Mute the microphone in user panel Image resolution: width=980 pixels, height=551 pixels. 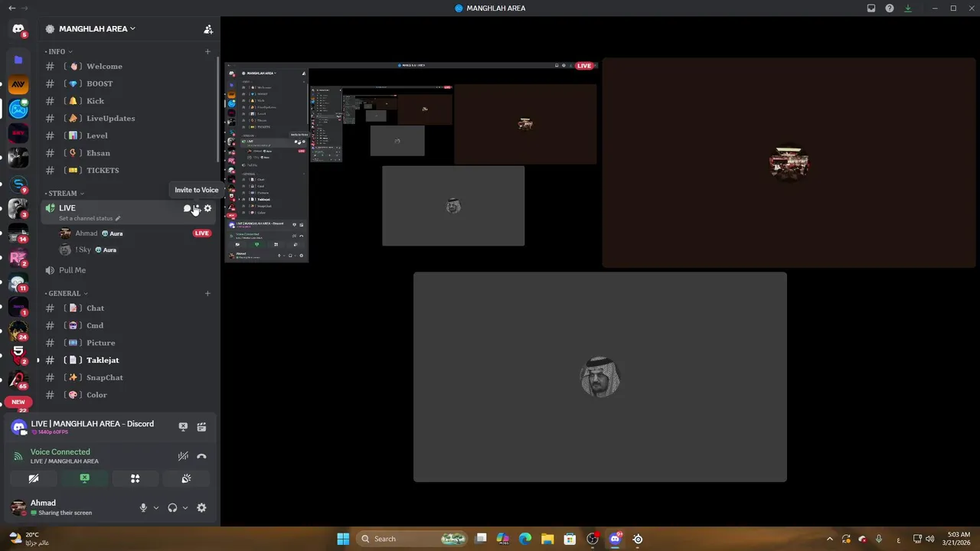coord(143,507)
